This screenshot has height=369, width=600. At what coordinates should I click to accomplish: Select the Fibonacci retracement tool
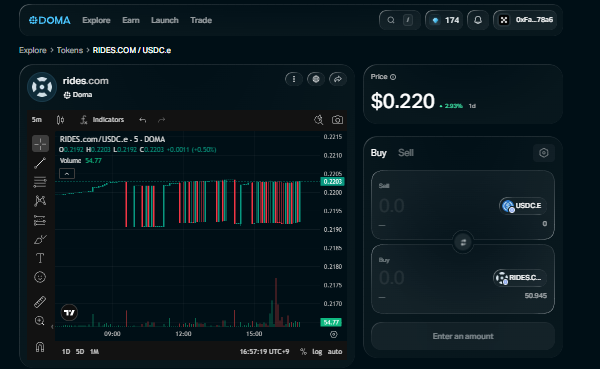click(40, 182)
